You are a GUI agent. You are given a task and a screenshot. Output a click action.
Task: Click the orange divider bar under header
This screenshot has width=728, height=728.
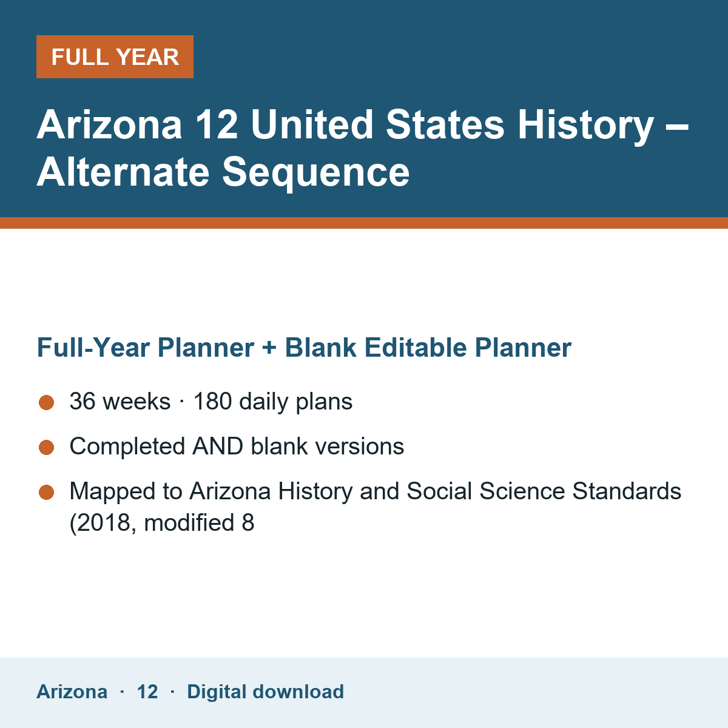click(x=364, y=223)
